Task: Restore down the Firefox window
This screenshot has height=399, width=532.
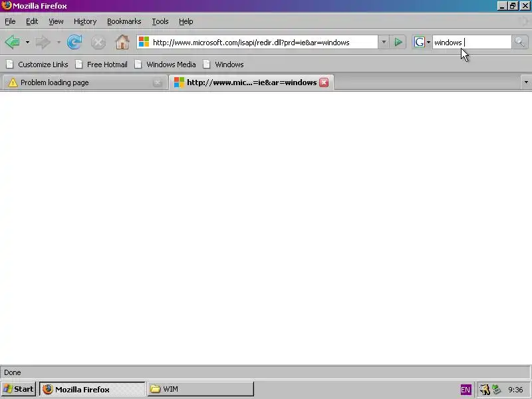Action: 513,6
